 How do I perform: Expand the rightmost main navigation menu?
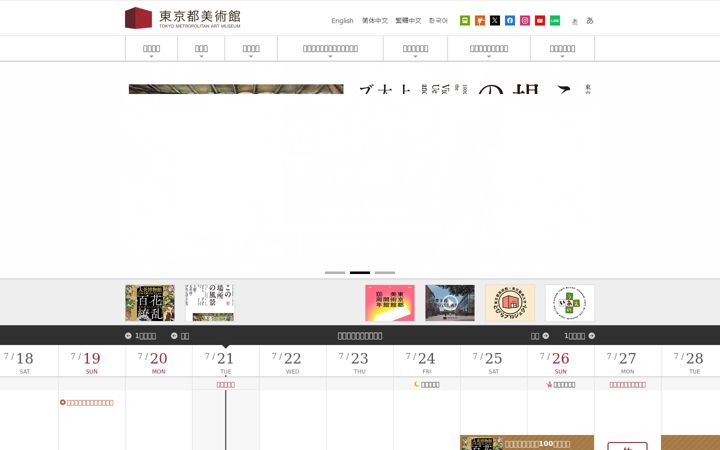(x=562, y=48)
